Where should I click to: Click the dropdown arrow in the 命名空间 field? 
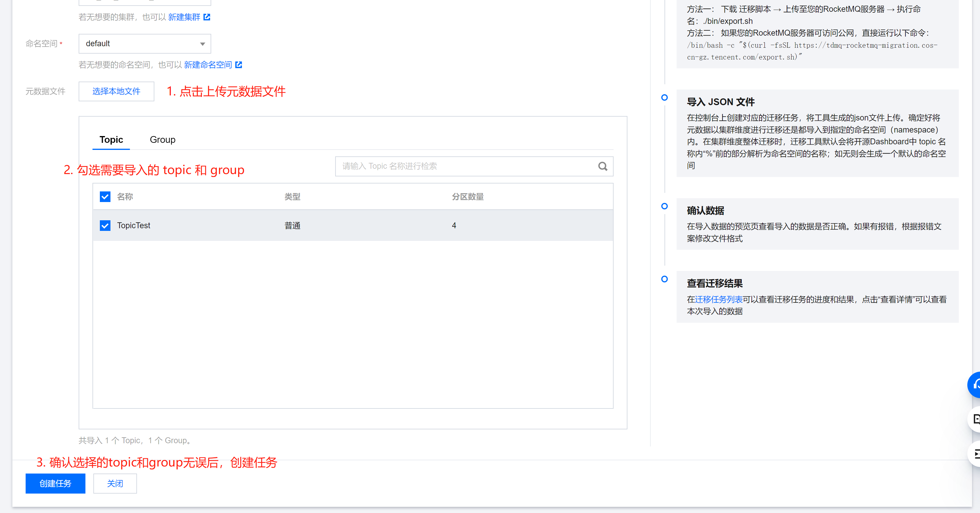[x=202, y=44]
